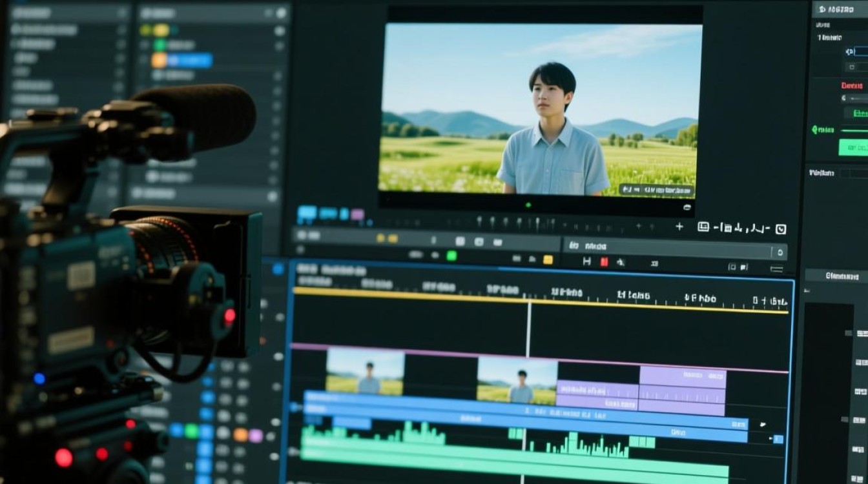Click the panel layout icon beside the plus
868x484 pixels.
tap(703, 227)
